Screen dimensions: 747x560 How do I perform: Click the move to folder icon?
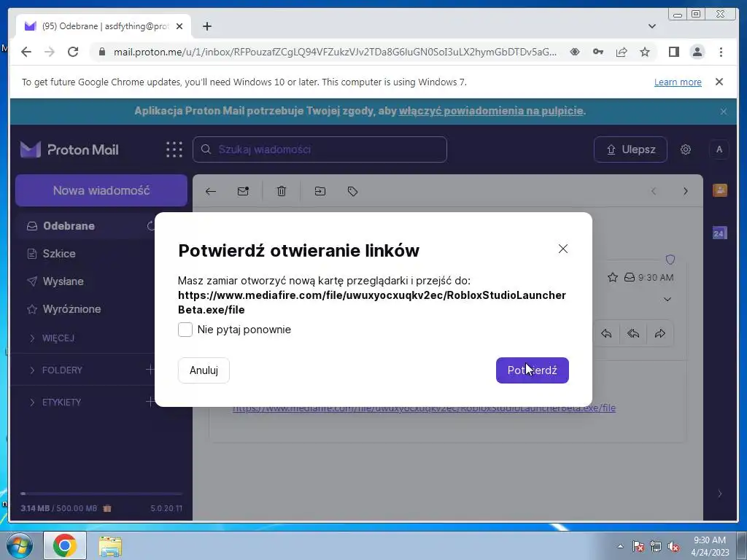tap(320, 191)
